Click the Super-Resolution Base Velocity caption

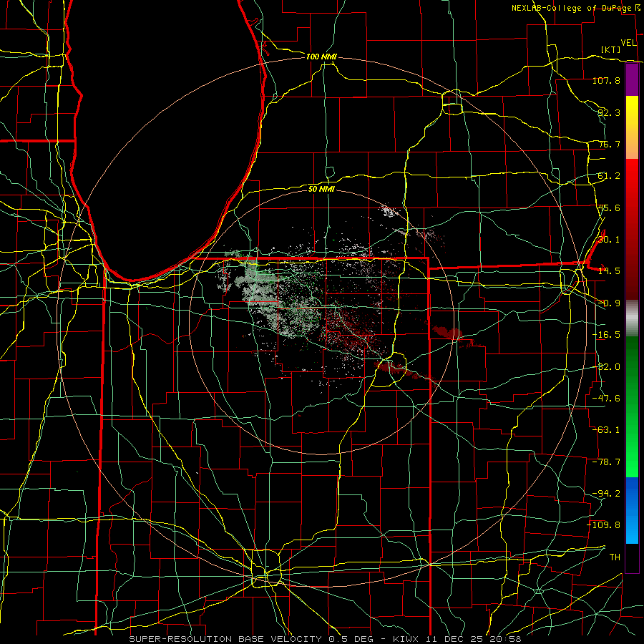coord(326,639)
